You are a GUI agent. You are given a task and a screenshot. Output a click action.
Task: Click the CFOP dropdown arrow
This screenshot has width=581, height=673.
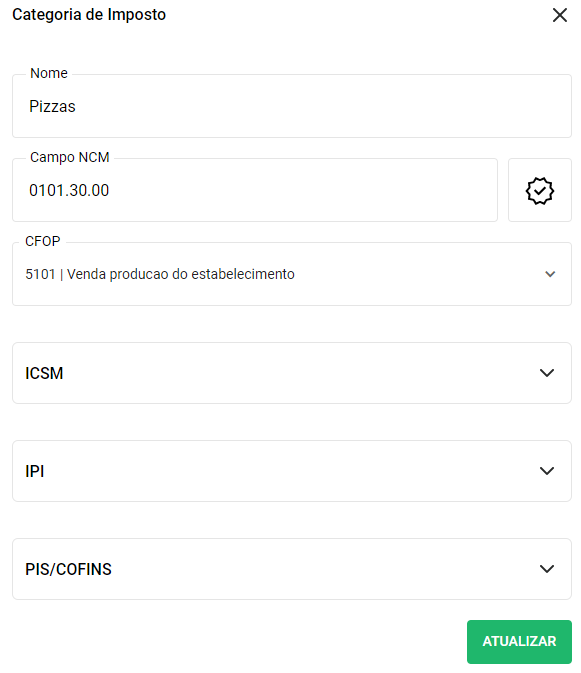pyautogui.click(x=550, y=274)
